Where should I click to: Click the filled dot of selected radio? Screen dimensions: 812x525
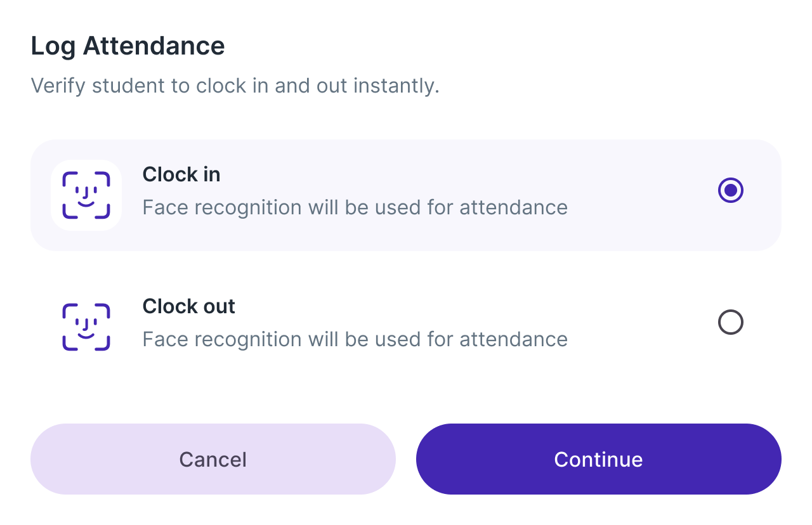coord(731,190)
